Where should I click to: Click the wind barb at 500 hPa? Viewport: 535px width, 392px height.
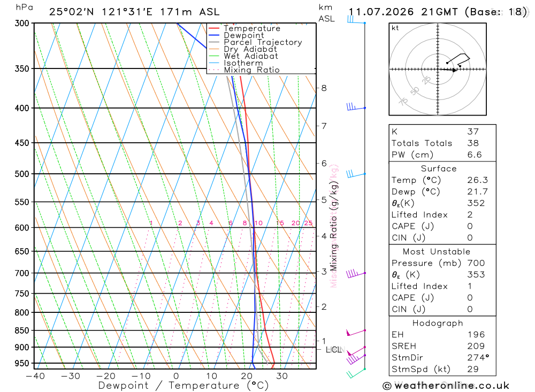356,174
